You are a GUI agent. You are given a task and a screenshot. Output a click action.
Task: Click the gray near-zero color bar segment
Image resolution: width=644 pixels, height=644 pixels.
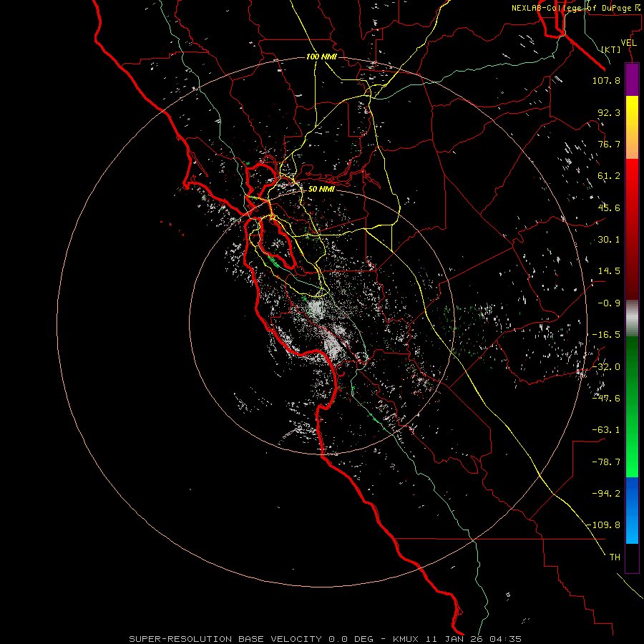pyautogui.click(x=632, y=318)
